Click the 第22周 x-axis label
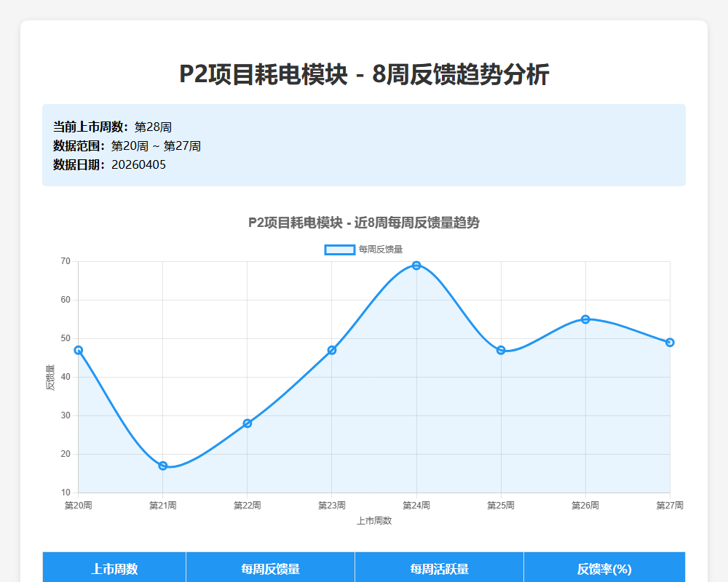 248,505
